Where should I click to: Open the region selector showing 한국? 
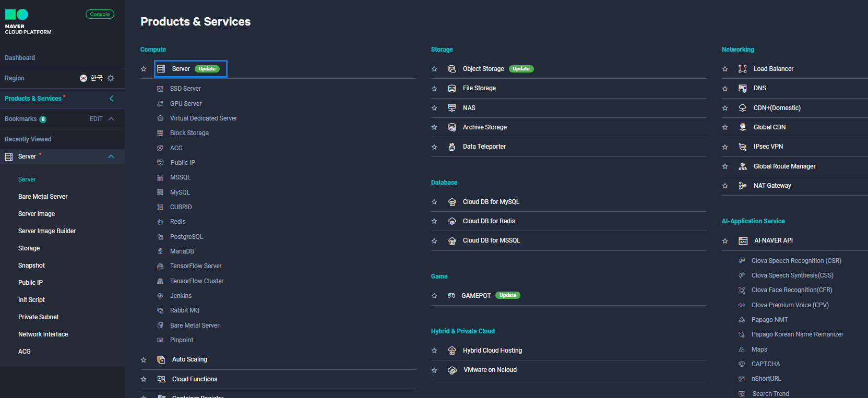(91, 78)
